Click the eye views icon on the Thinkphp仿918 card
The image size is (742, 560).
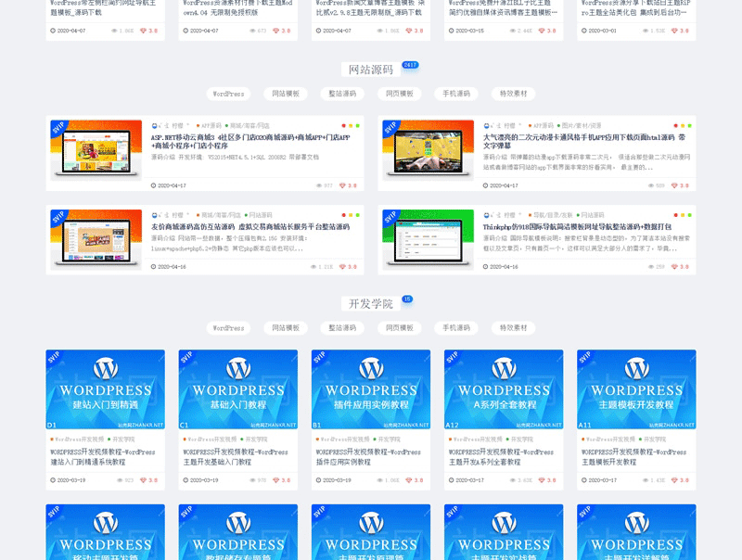tap(651, 267)
